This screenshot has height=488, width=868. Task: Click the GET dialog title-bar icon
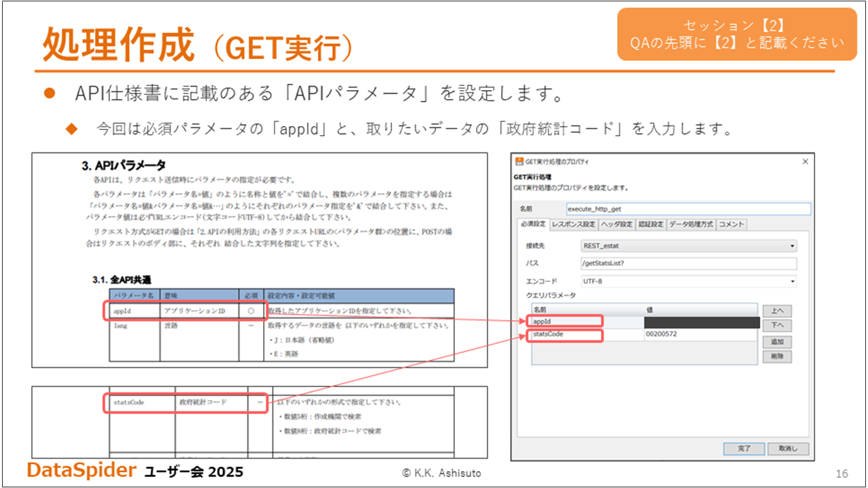click(519, 161)
